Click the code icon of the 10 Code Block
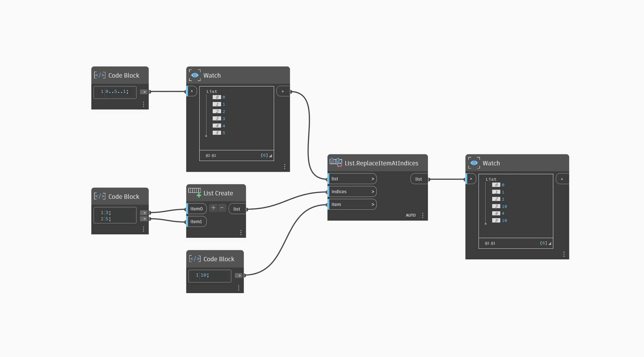Image resolution: width=644 pixels, height=357 pixels. [195, 259]
